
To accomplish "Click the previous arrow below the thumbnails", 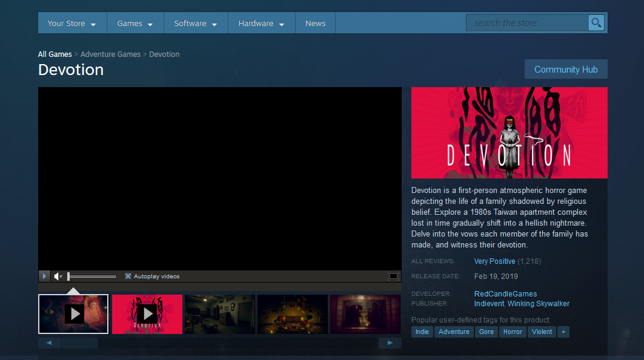I will tap(49, 342).
